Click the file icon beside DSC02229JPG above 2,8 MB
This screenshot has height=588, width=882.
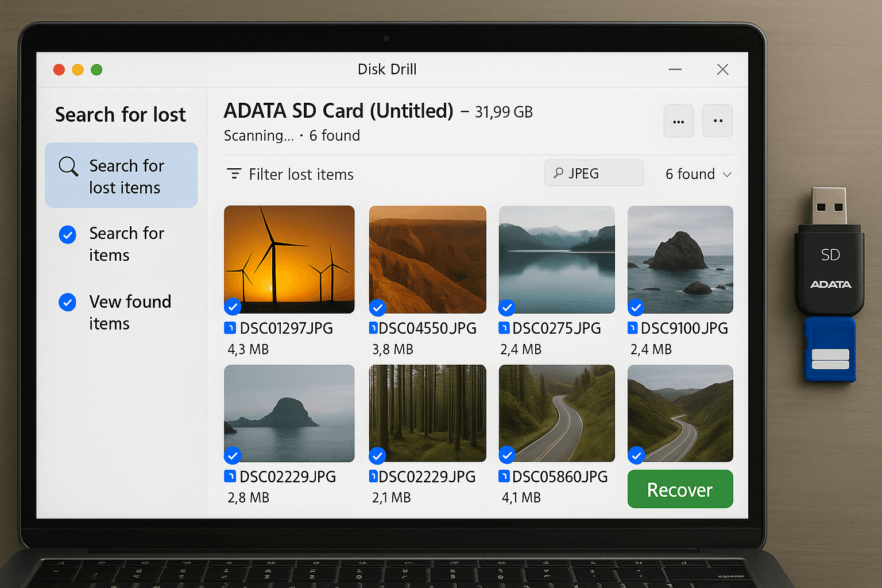[230, 477]
